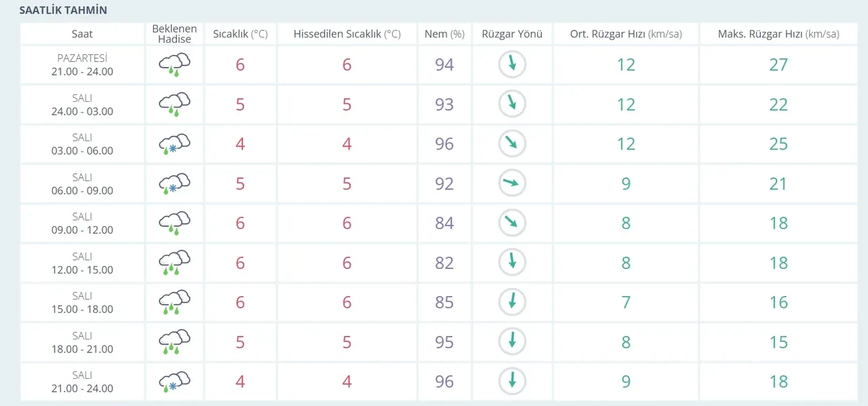Click the Beklenen Hadise column header
868x406 pixels.
[x=174, y=34]
